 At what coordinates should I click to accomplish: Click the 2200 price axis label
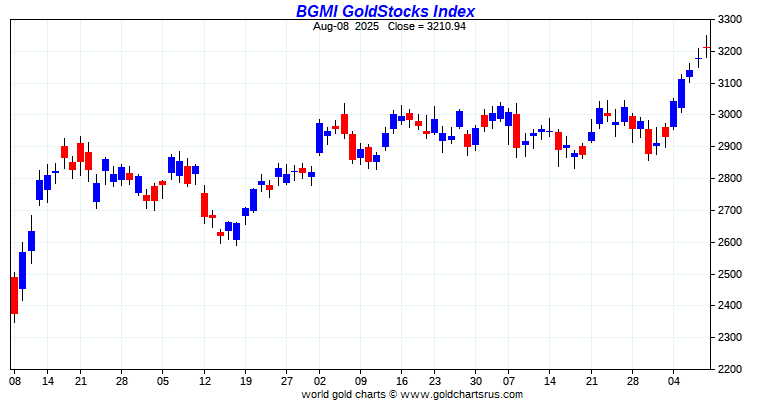(730, 369)
